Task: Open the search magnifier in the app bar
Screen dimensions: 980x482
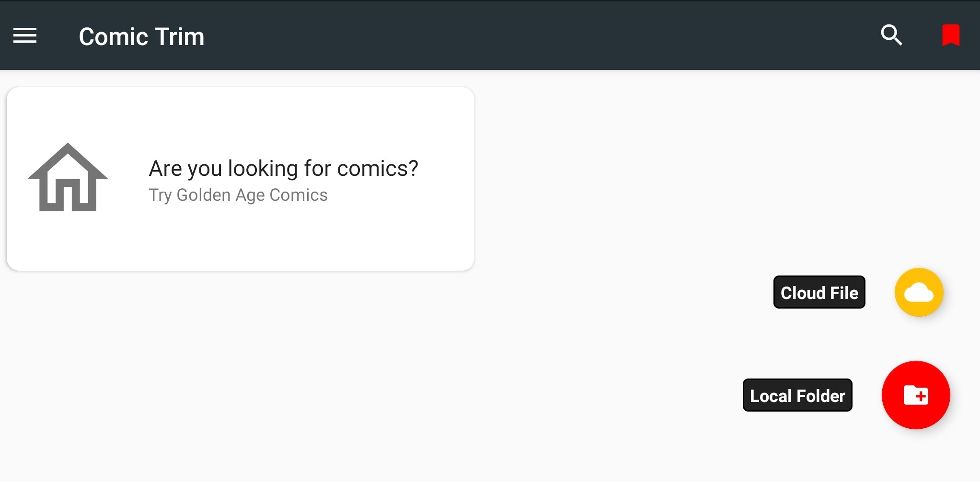Action: (891, 35)
